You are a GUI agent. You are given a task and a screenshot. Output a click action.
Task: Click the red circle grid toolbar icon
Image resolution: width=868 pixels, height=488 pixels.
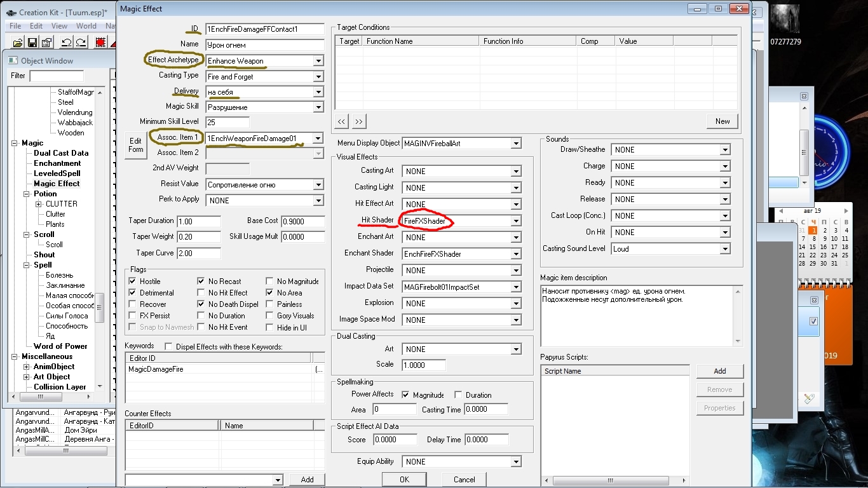click(100, 43)
